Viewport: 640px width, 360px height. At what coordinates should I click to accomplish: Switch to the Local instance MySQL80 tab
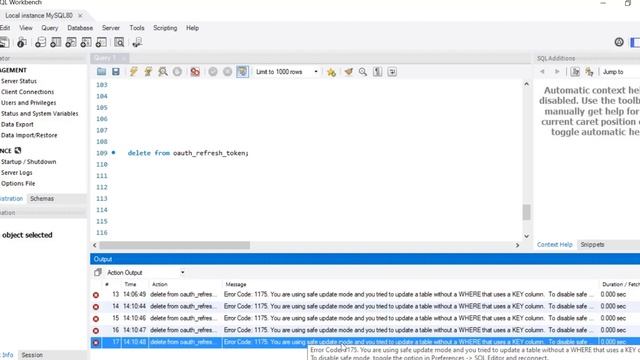(x=39, y=16)
